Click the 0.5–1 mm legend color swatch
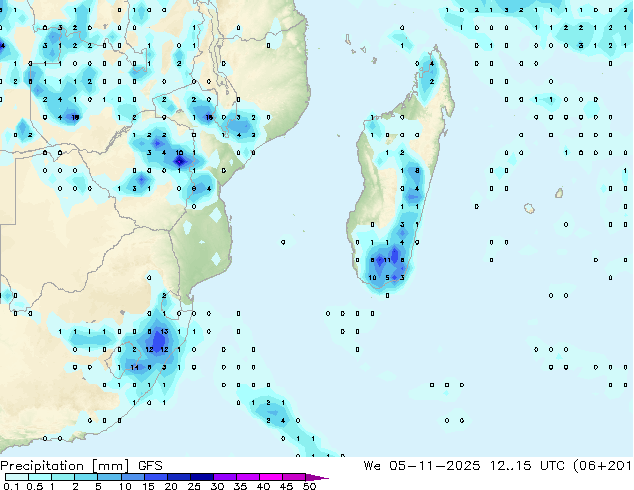 click(x=40, y=477)
